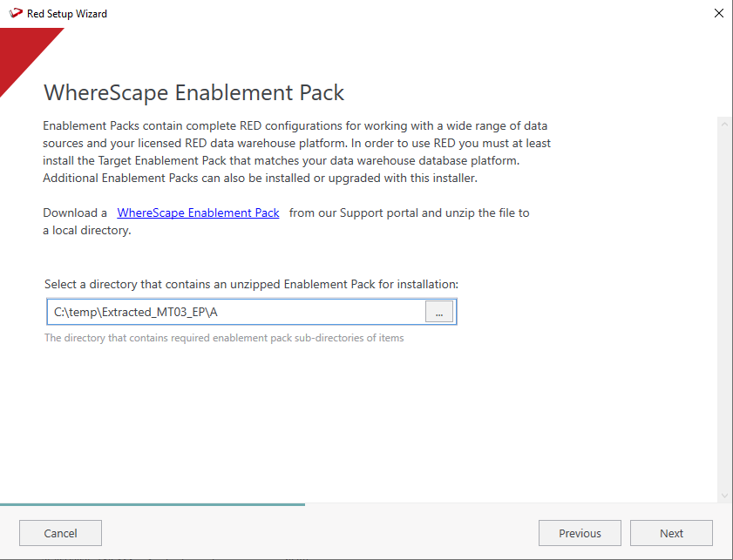Screen dimensions: 733x560
Task: Click the "Red Setup Wizard" title bar text
Action: coord(67,14)
